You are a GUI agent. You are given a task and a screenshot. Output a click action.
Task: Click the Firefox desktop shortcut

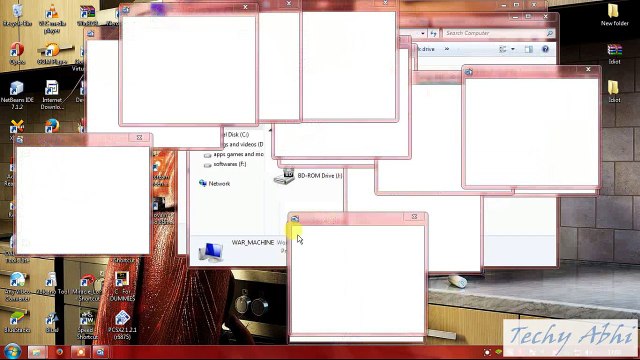click(x=52, y=126)
